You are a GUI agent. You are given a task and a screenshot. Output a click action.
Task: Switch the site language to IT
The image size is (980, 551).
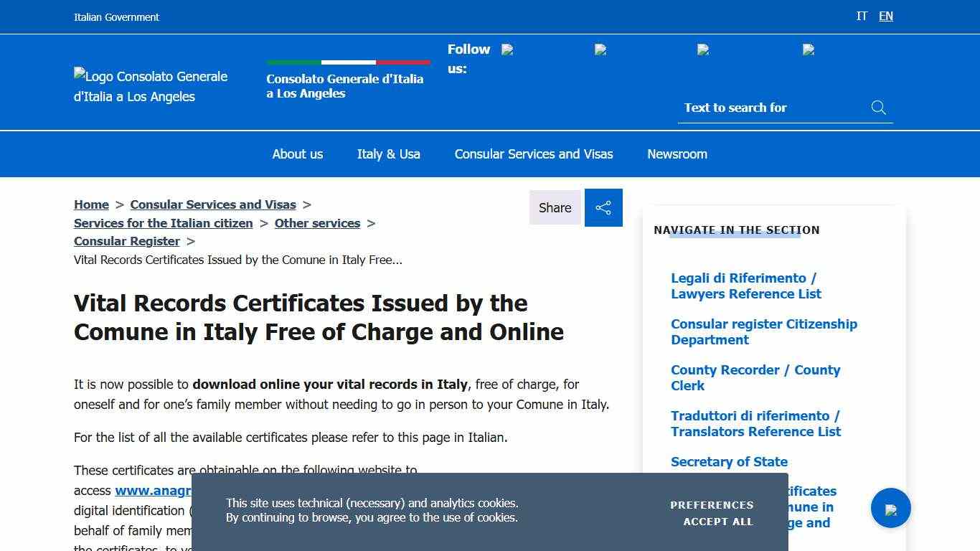click(x=862, y=16)
